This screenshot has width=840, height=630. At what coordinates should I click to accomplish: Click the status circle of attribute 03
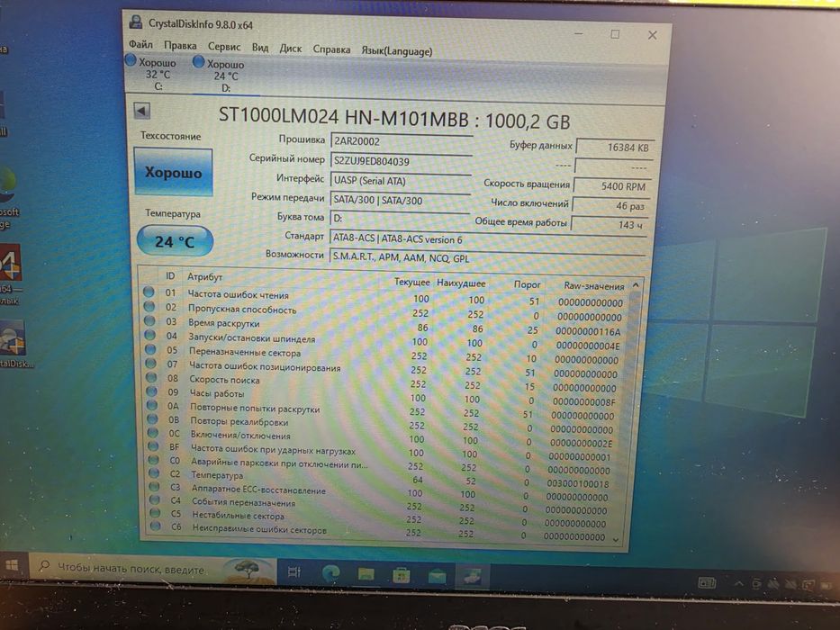150,321
